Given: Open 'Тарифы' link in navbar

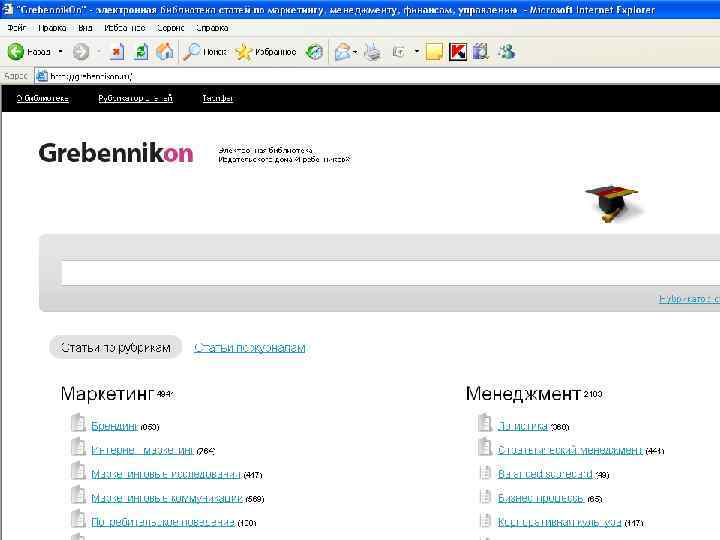Looking at the screenshot, I should tap(218, 98).
